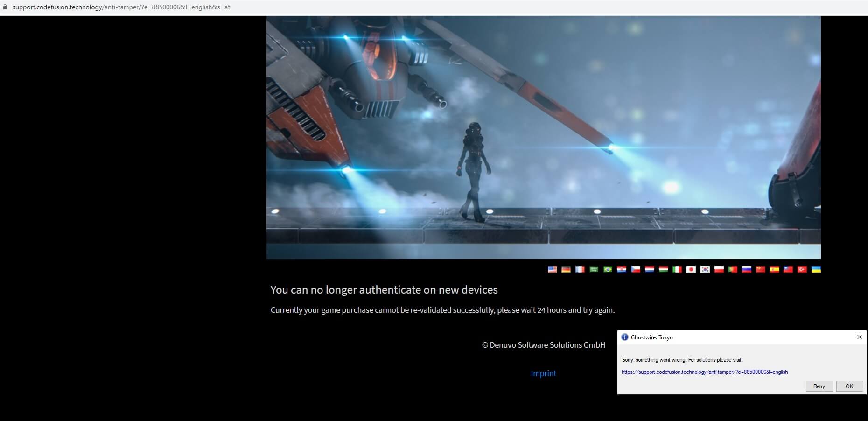Pick the Russian flag language

click(747, 269)
